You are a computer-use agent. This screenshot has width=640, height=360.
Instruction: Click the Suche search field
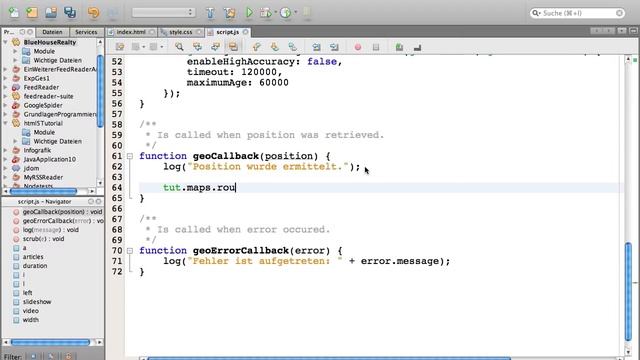(577, 13)
